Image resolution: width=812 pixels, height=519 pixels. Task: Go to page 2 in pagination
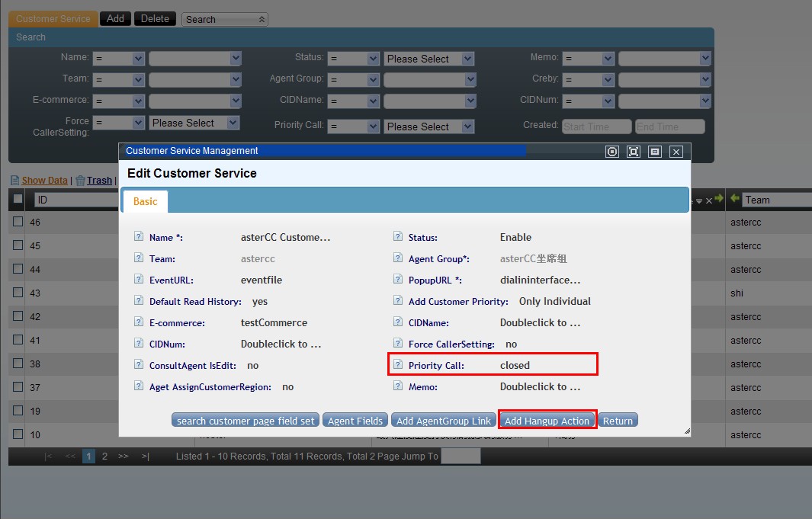point(104,457)
